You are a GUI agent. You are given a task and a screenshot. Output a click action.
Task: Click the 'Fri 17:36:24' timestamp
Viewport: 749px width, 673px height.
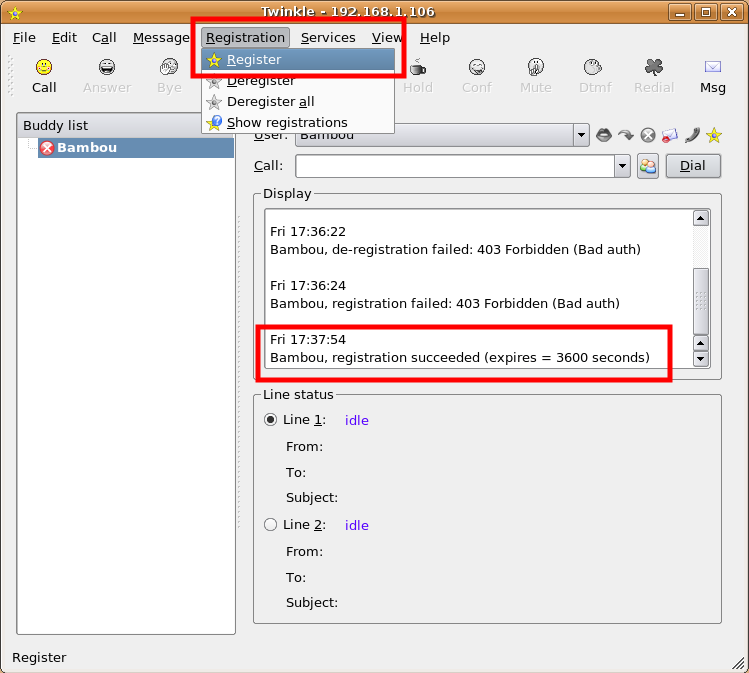tap(308, 286)
